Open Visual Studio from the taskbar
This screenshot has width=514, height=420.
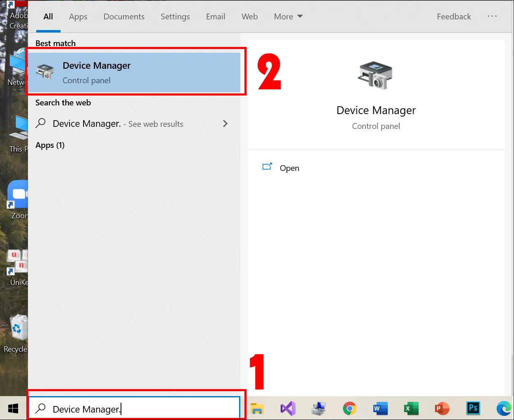288,408
